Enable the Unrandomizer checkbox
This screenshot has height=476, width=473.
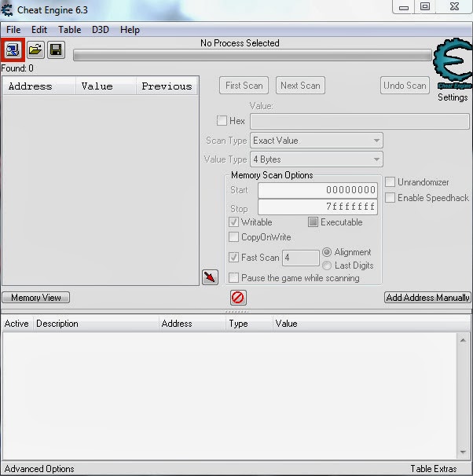(x=390, y=182)
